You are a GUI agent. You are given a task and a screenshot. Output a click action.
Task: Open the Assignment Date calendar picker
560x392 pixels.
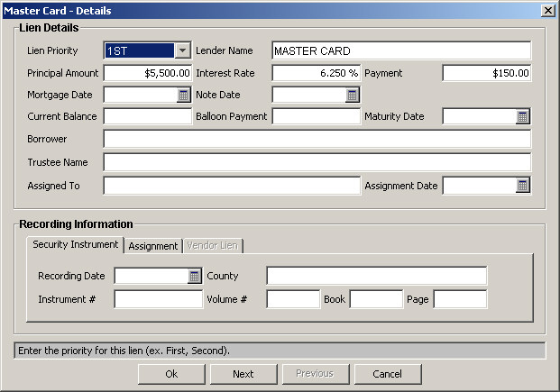coord(522,186)
